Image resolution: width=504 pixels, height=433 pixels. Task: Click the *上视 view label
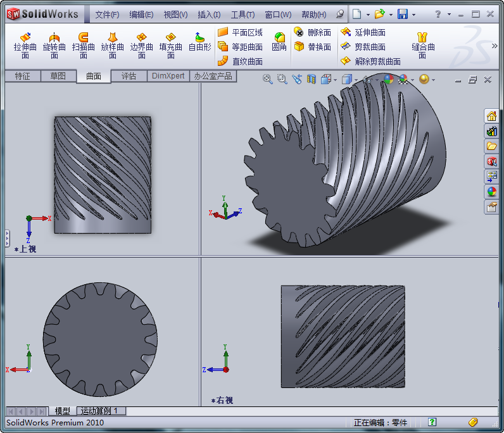25,249
